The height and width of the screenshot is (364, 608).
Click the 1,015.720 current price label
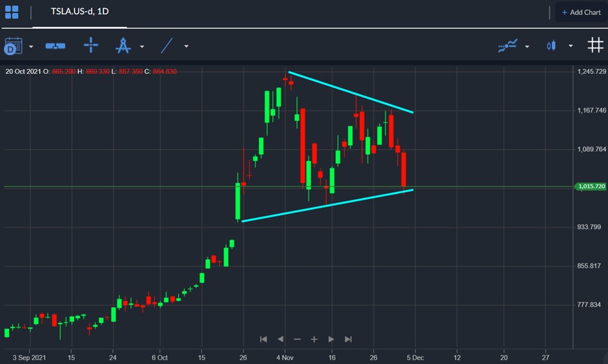pos(590,187)
